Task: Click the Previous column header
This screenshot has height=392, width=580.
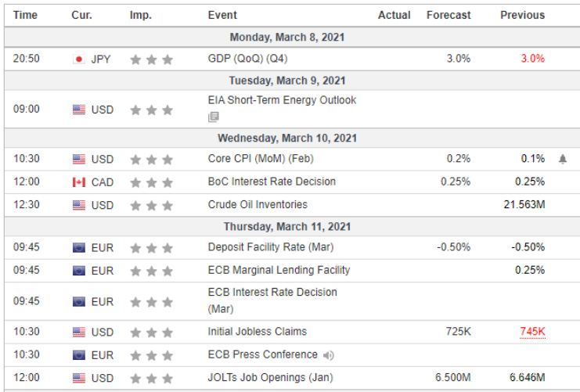Action: [x=522, y=15]
